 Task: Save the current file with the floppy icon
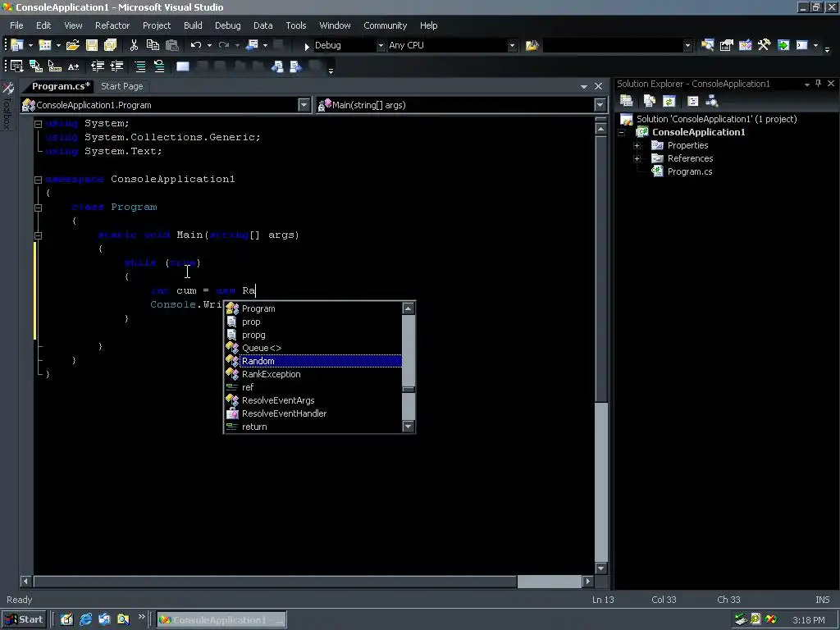pos(92,46)
